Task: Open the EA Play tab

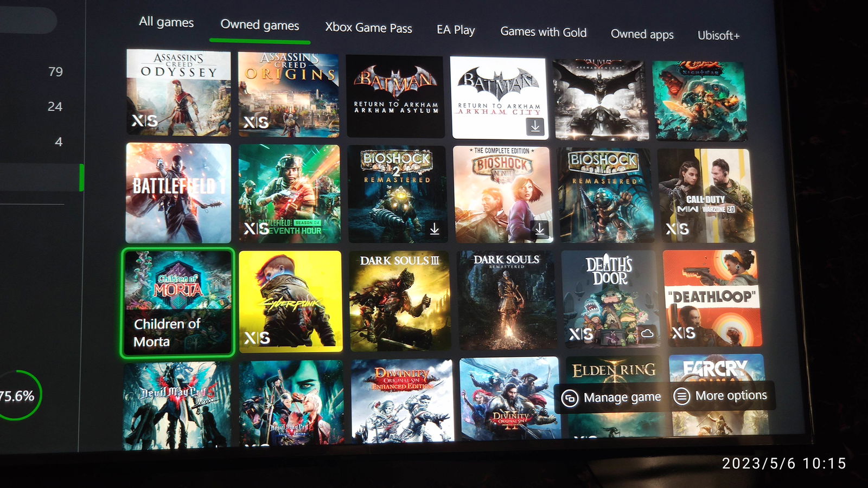Action: coord(456,30)
